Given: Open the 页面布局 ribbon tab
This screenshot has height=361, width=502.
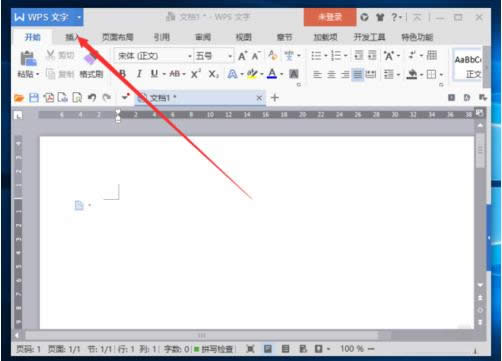Looking at the screenshot, I should (117, 37).
